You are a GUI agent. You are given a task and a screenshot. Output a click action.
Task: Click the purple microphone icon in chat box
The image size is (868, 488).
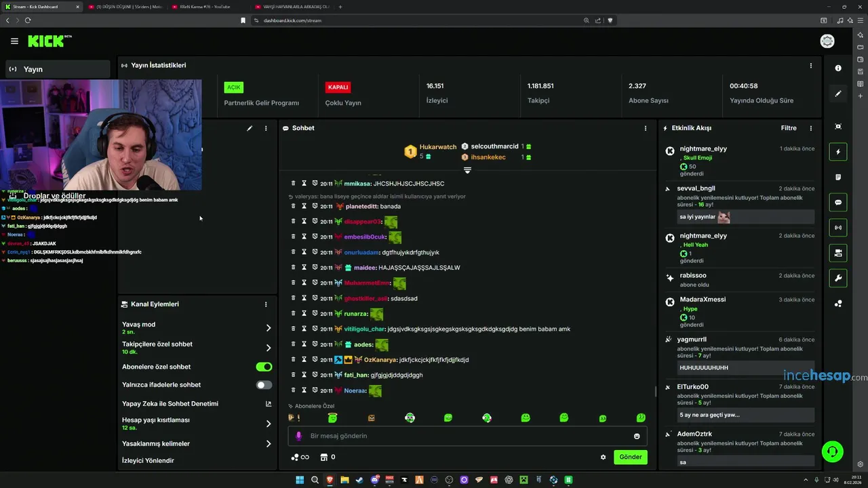point(298,436)
